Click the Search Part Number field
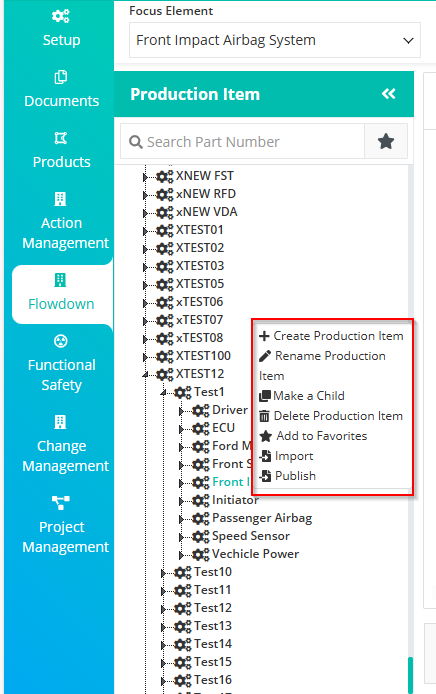The height and width of the screenshot is (694, 436). point(243,142)
